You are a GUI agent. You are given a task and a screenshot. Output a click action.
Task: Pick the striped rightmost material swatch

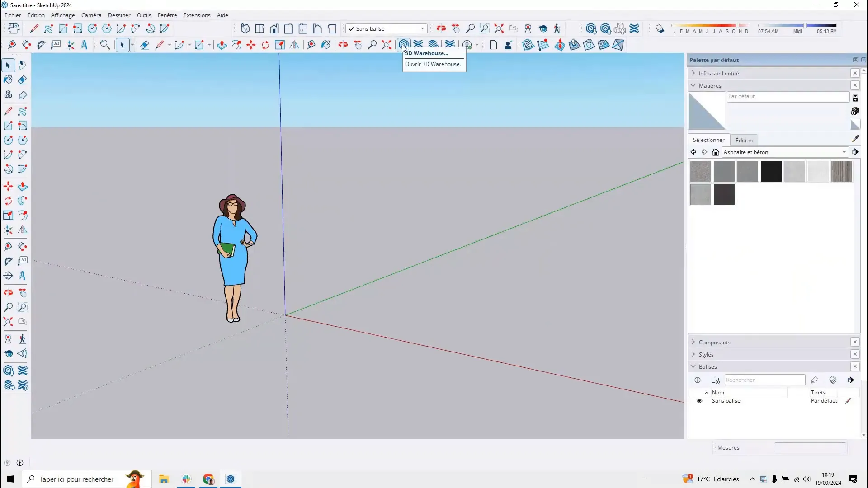[x=841, y=171]
